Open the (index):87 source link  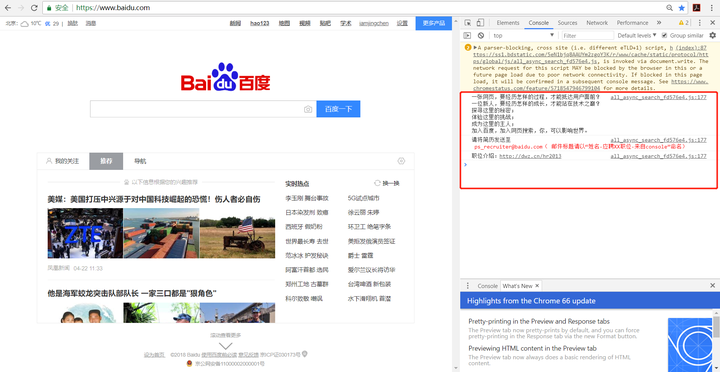coord(692,47)
